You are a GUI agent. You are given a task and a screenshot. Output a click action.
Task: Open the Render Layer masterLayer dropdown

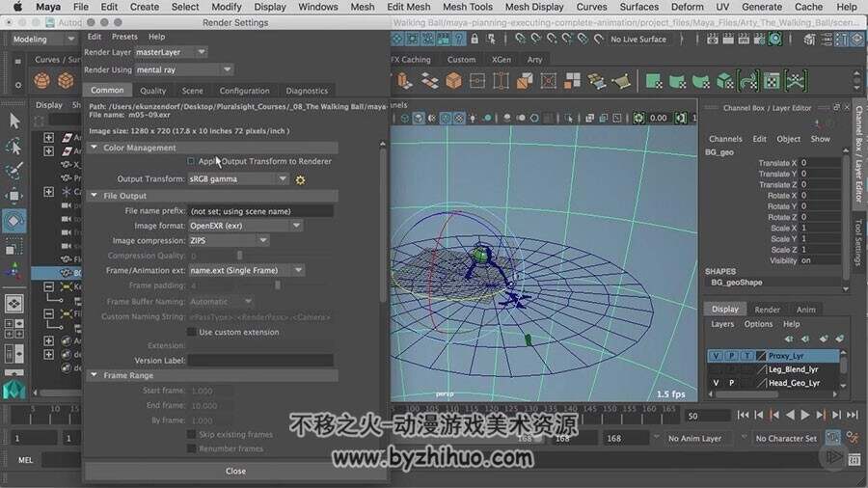tap(171, 52)
